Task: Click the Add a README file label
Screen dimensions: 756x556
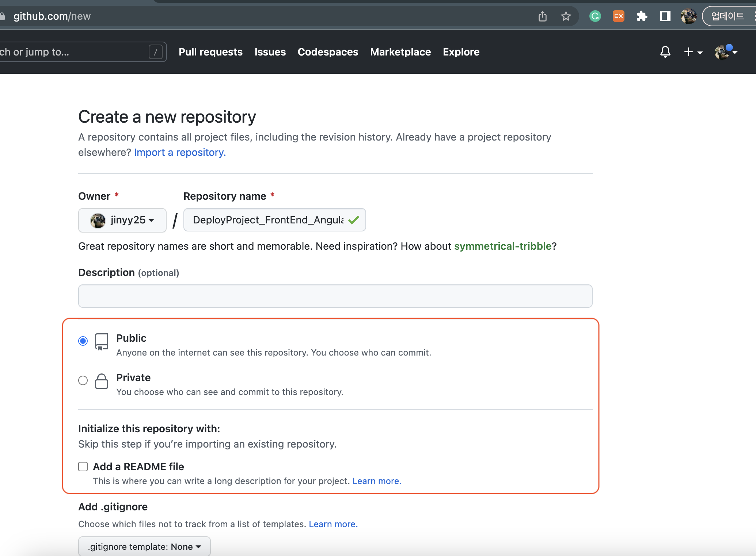Action: (x=138, y=467)
